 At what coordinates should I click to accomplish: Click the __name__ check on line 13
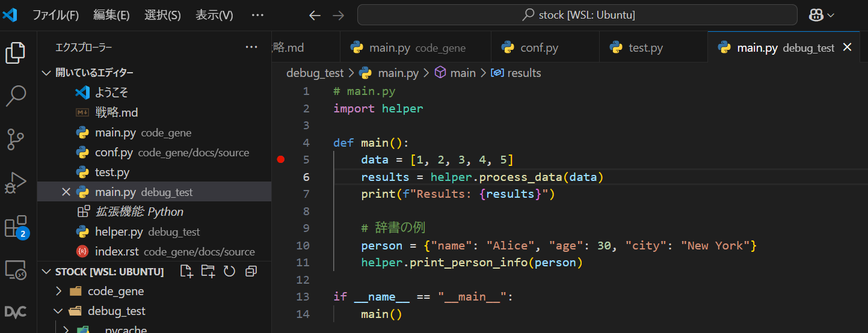pyautogui.click(x=423, y=297)
